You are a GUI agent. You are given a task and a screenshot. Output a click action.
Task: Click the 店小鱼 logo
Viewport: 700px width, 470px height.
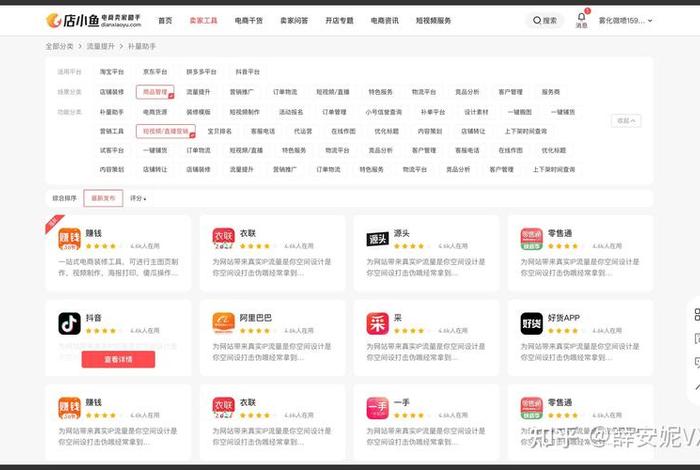coord(94,20)
